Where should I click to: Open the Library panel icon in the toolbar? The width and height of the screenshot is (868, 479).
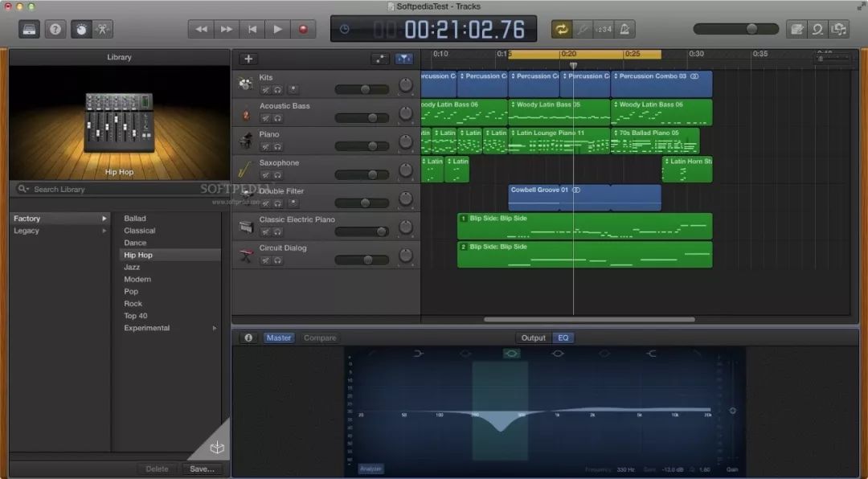[x=30, y=29]
